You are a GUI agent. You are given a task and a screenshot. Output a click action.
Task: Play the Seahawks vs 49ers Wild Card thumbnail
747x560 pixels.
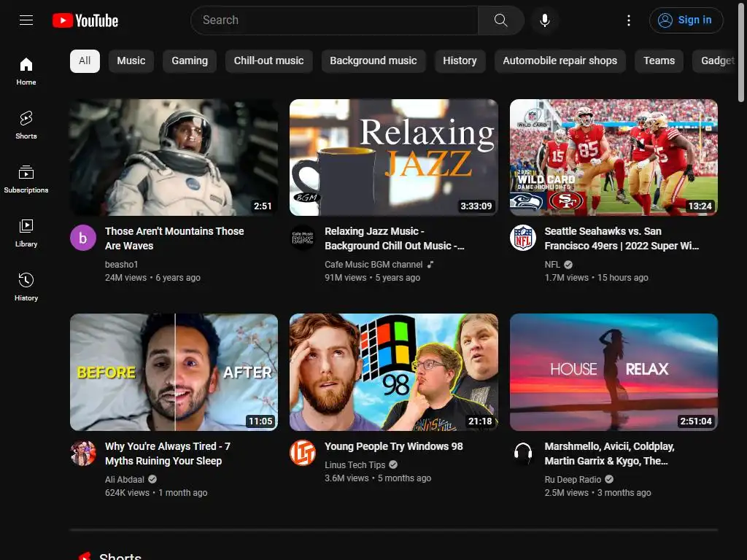tap(614, 157)
